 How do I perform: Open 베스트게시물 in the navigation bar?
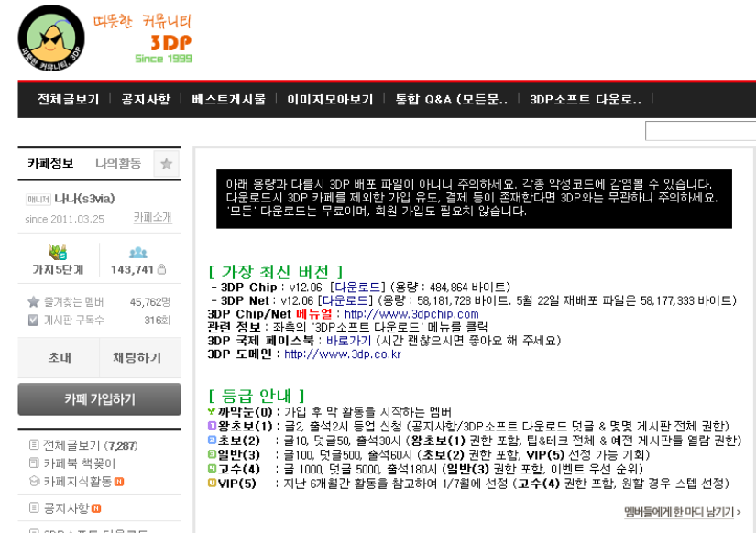[x=228, y=99]
